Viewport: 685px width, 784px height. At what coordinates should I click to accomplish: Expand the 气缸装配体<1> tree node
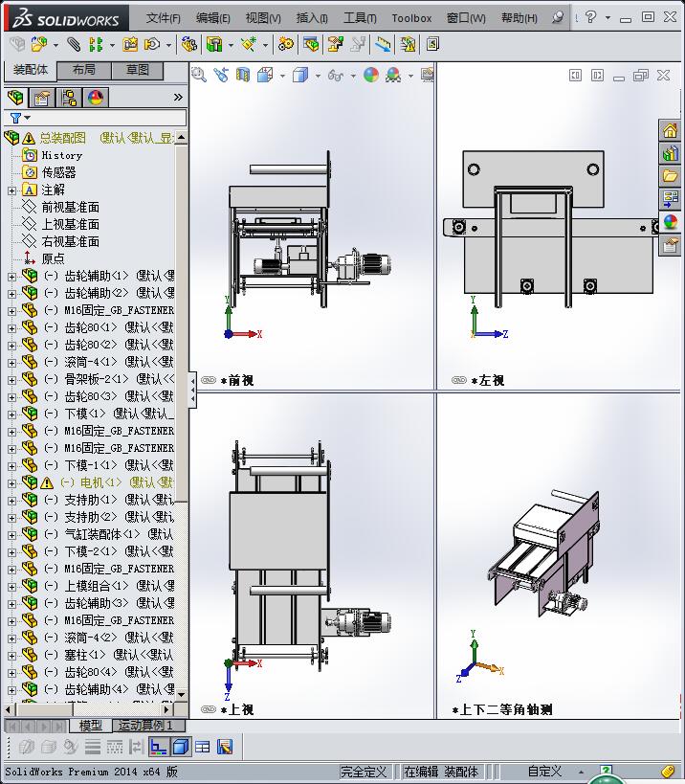pos(12,535)
